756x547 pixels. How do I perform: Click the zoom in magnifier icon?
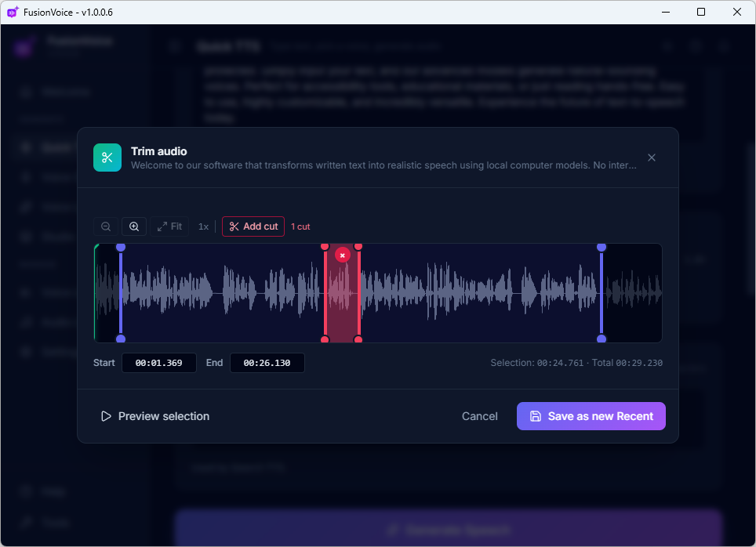pyautogui.click(x=134, y=226)
